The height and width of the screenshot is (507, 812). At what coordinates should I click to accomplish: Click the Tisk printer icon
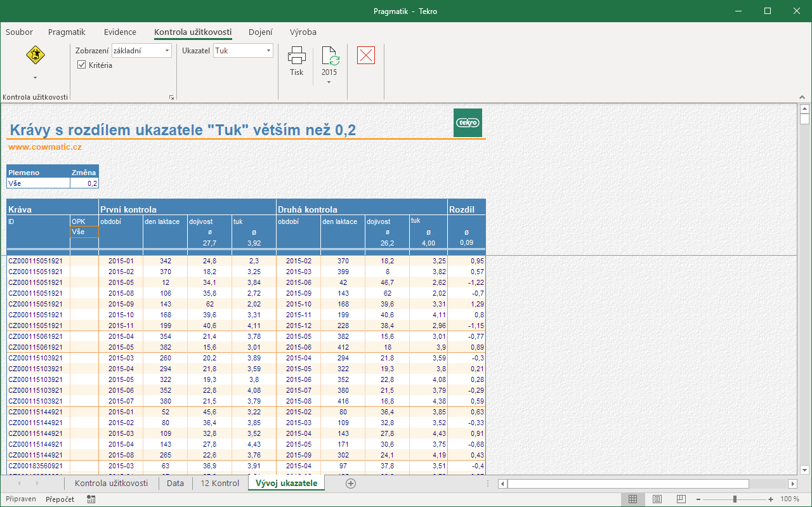(x=297, y=56)
